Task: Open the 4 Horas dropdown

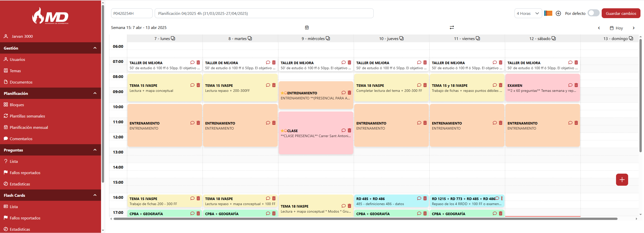Action: click(528, 14)
